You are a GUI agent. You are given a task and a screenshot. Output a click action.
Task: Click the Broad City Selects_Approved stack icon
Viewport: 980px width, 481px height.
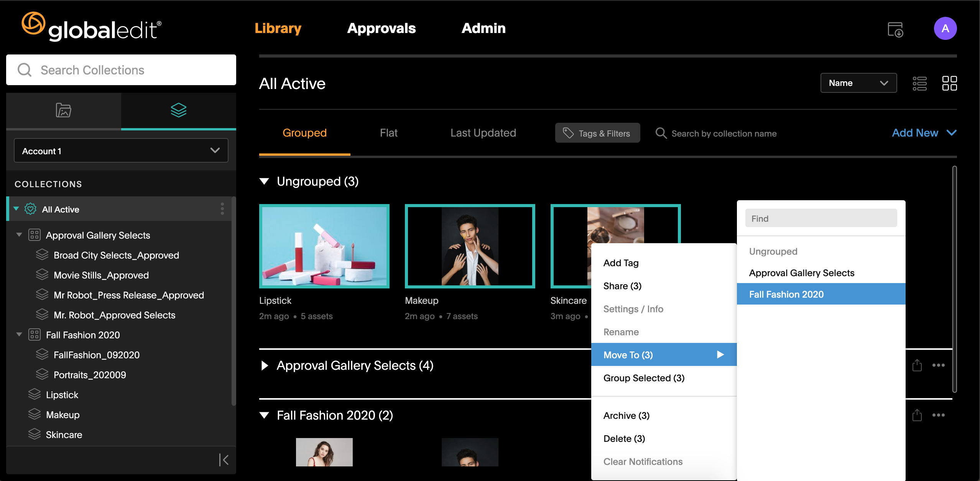(42, 255)
